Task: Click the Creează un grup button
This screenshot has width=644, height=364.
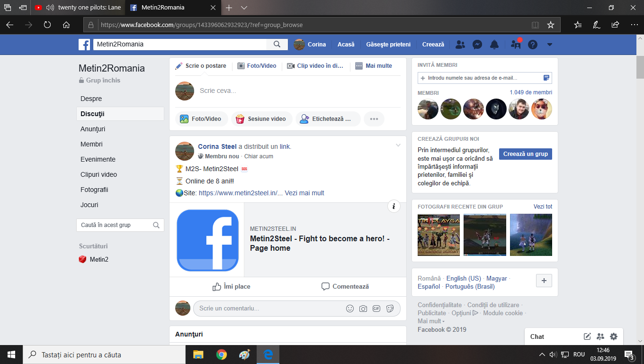Action: [x=526, y=154]
